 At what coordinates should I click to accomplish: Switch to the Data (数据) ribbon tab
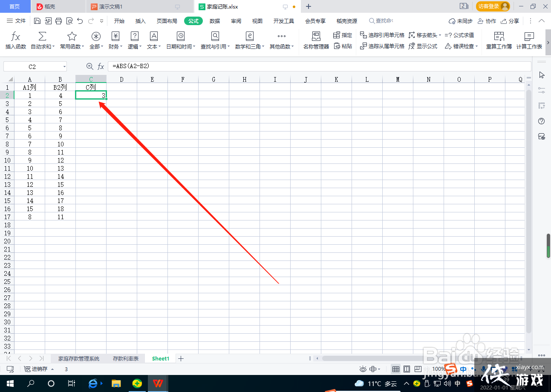tap(215, 21)
